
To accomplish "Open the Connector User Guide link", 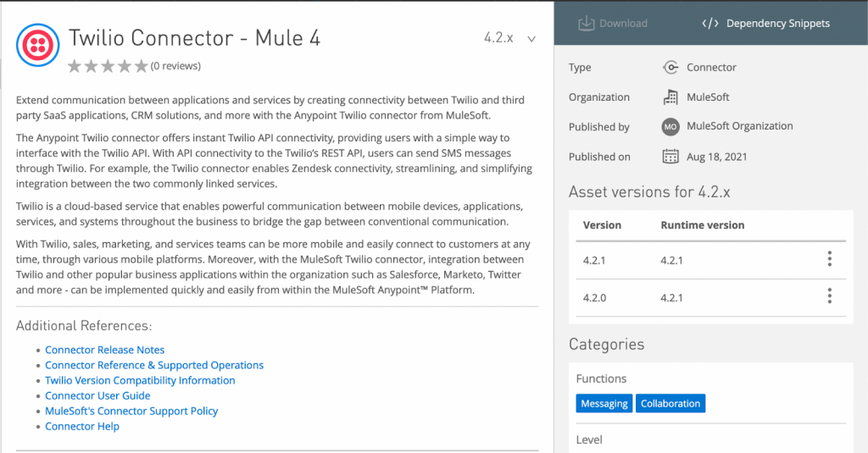I will (x=97, y=395).
